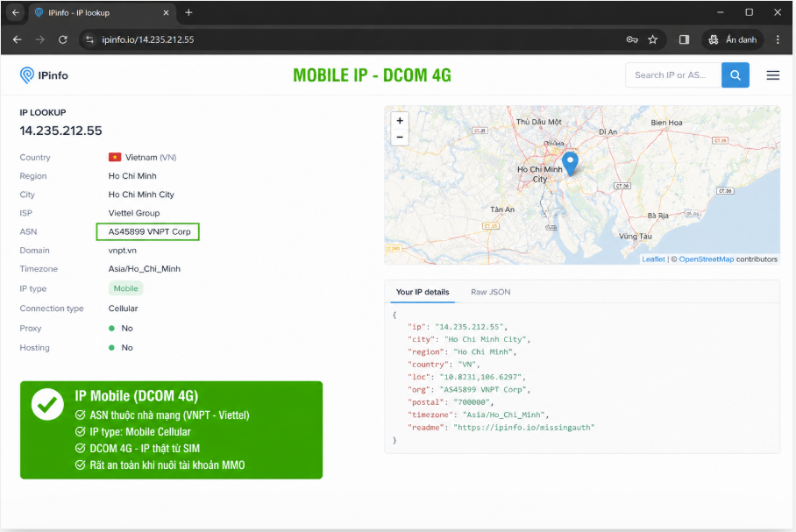Click the Cellular connection type value
The image size is (796, 532).
[123, 309]
